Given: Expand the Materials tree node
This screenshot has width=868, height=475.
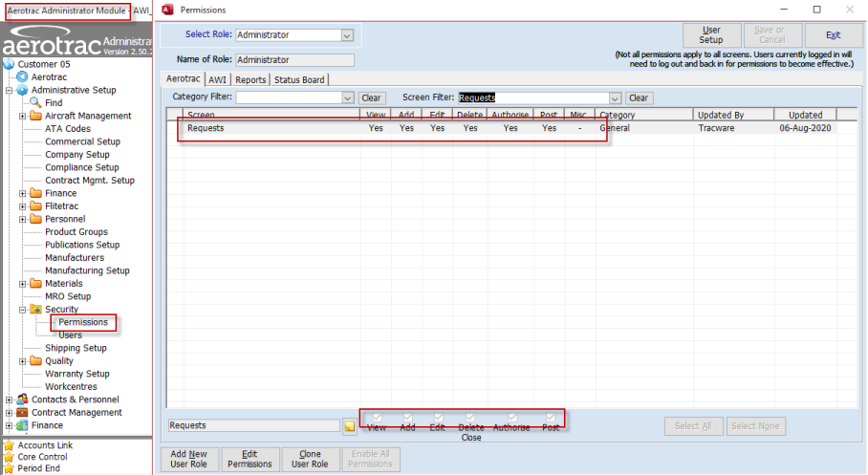Looking at the screenshot, I should (x=23, y=284).
